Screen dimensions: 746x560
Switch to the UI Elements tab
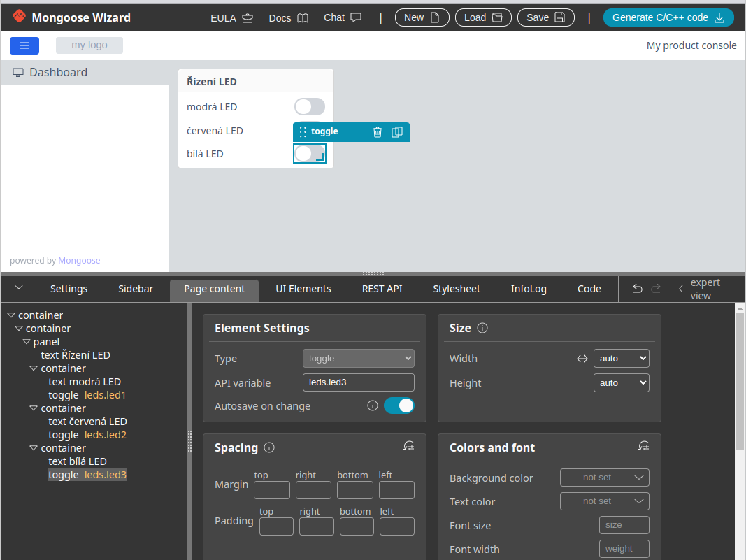pos(303,289)
